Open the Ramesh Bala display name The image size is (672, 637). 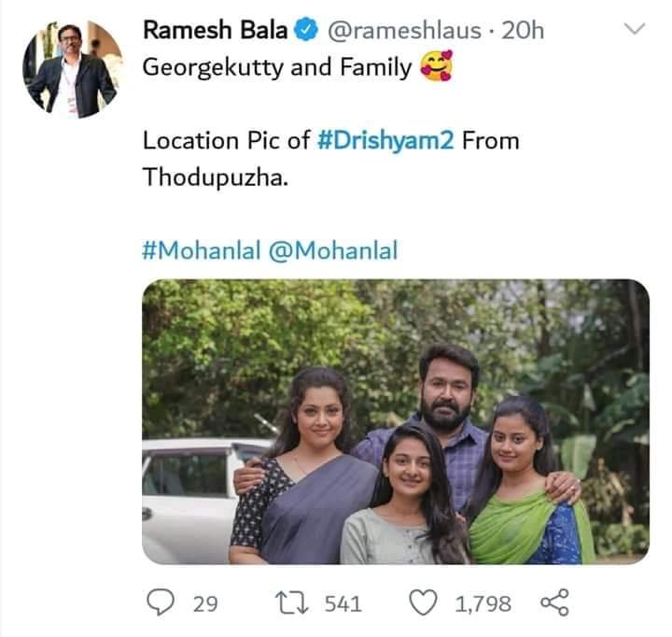pyautogui.click(x=216, y=31)
